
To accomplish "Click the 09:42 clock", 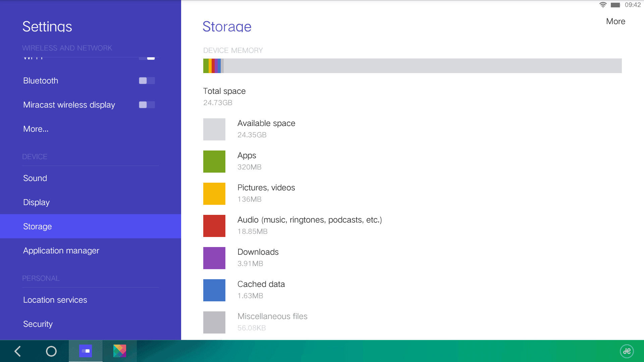I will coord(633,5).
